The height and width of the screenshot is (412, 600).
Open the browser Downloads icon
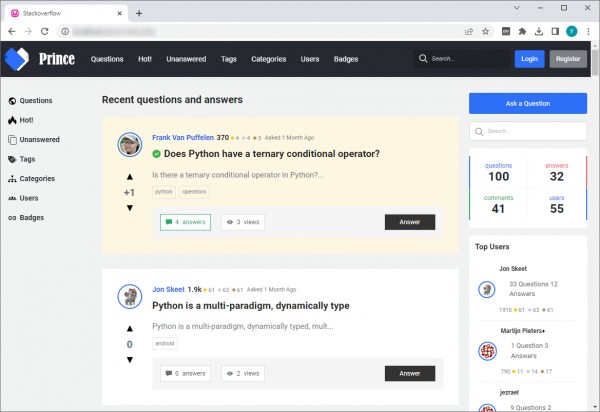click(x=539, y=31)
